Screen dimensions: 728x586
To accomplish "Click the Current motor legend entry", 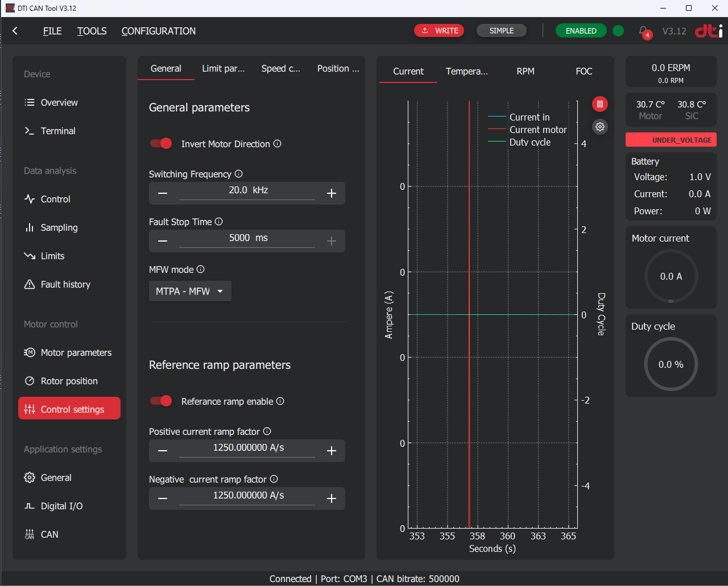I will tap(528, 130).
